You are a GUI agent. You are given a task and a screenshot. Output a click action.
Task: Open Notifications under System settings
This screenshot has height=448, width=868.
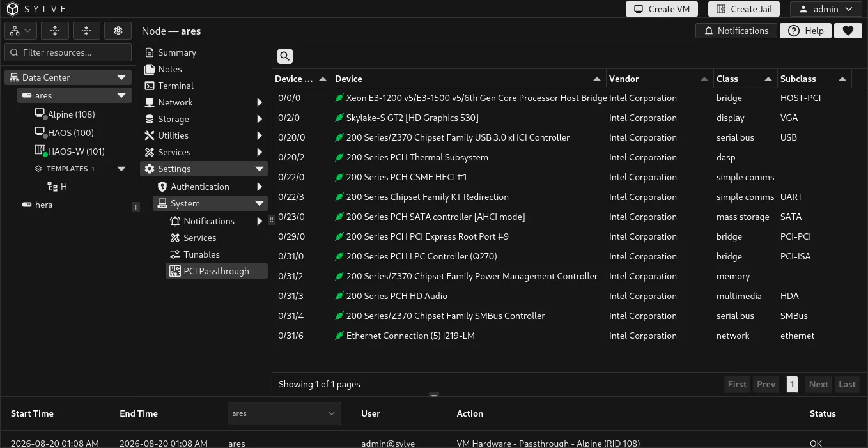(x=209, y=221)
